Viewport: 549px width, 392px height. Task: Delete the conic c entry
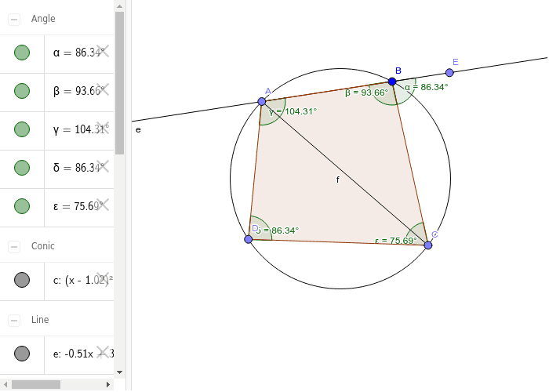click(103, 279)
